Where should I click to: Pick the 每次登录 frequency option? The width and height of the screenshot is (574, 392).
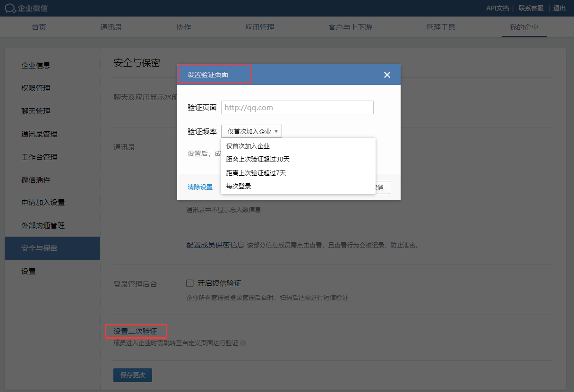point(239,186)
